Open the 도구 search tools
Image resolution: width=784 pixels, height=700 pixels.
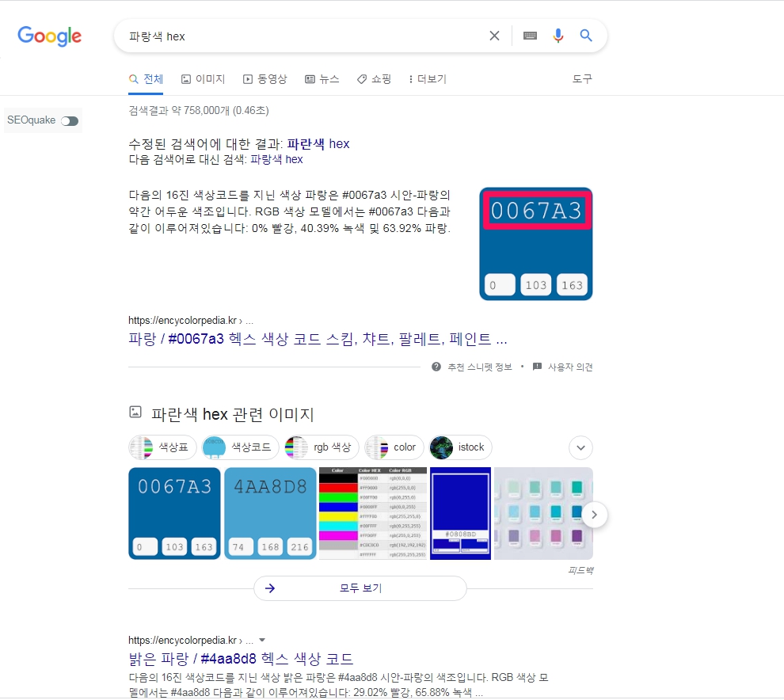pos(582,79)
